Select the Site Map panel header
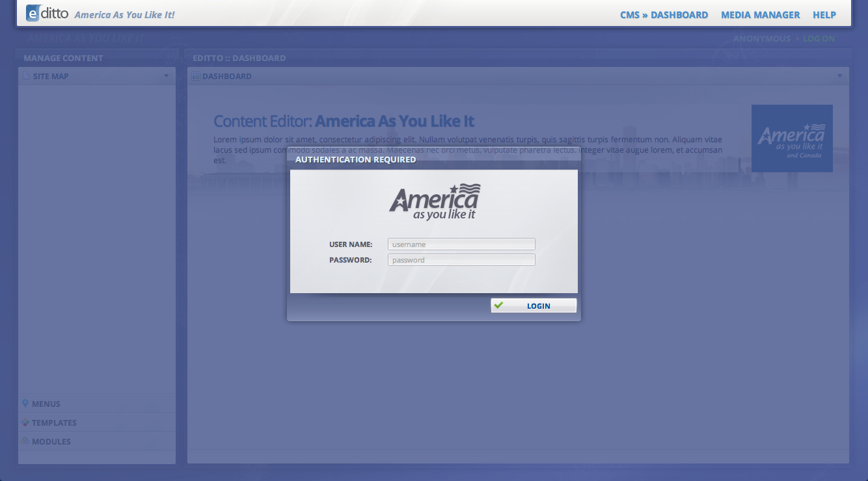The width and height of the screenshot is (868, 481). pos(97,76)
